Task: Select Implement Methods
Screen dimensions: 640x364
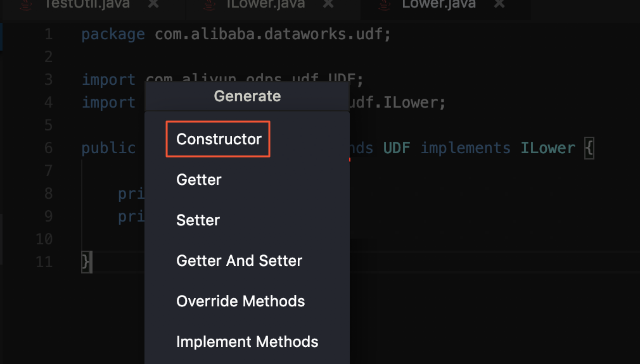Action: [x=247, y=342]
